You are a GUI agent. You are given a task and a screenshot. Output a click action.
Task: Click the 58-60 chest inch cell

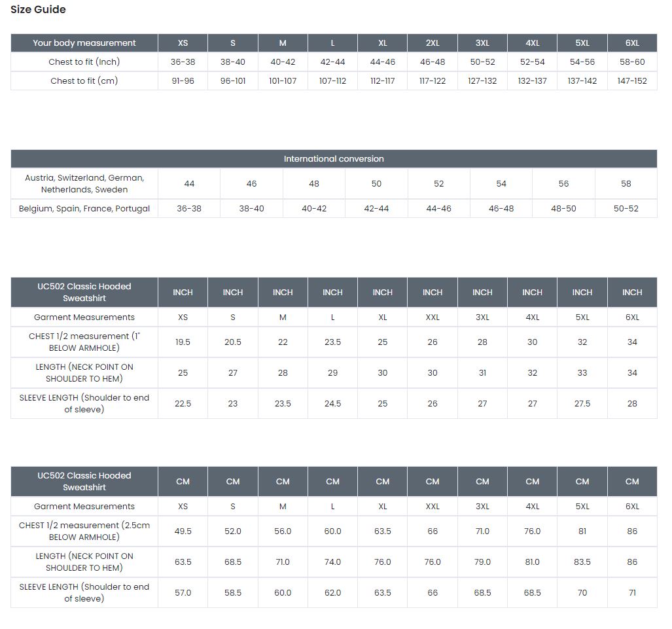[x=631, y=62]
